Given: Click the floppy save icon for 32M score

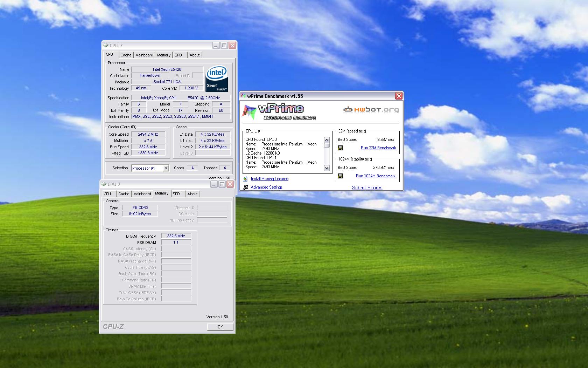Looking at the screenshot, I should (340, 148).
